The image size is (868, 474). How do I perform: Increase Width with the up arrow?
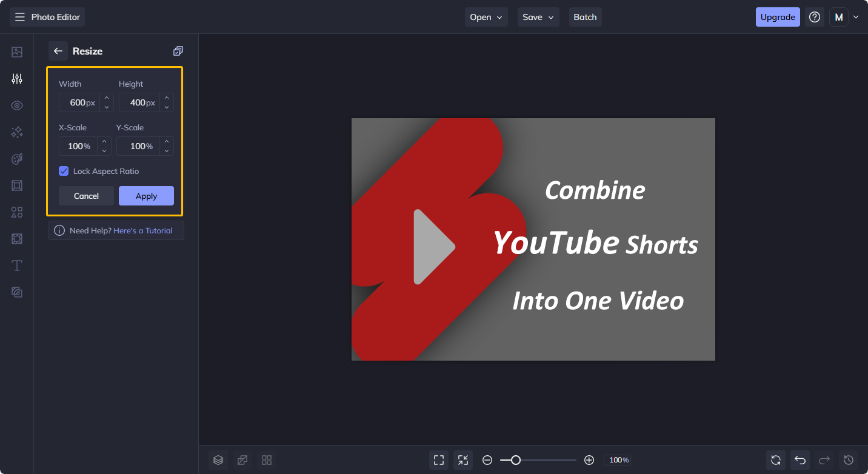click(x=107, y=98)
